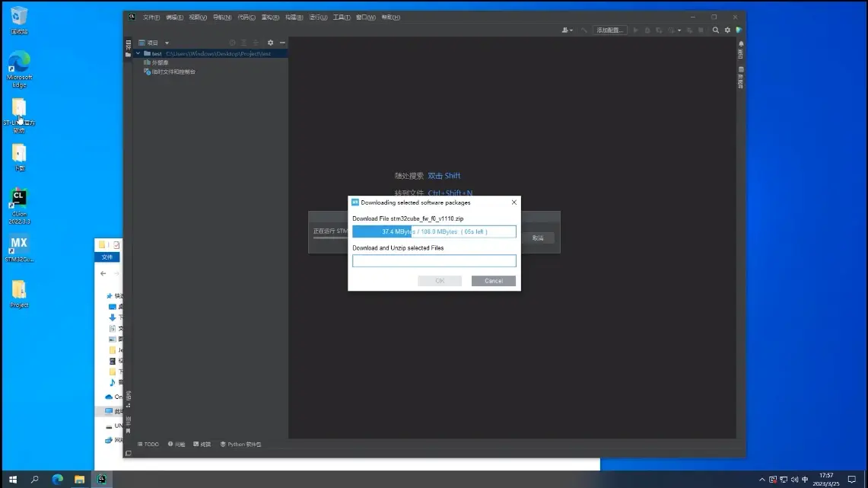Open the 添加配置 run configuration selector
The image size is (868, 488).
(610, 30)
